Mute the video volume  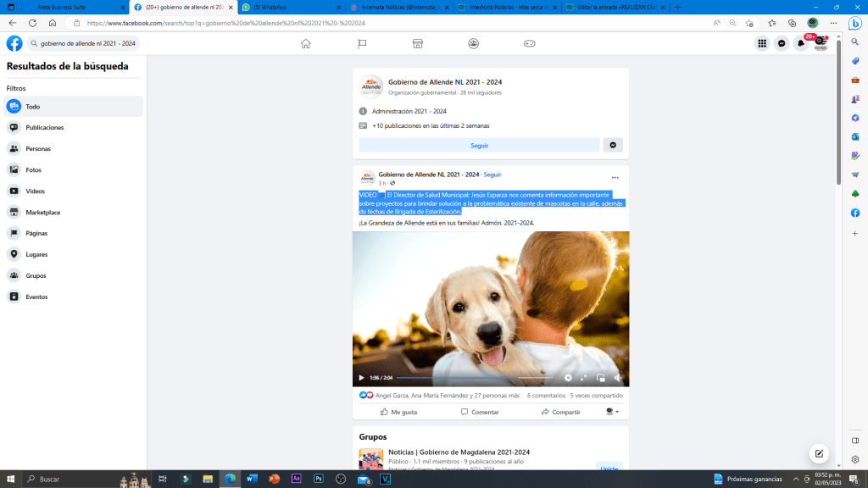pyautogui.click(x=617, y=378)
